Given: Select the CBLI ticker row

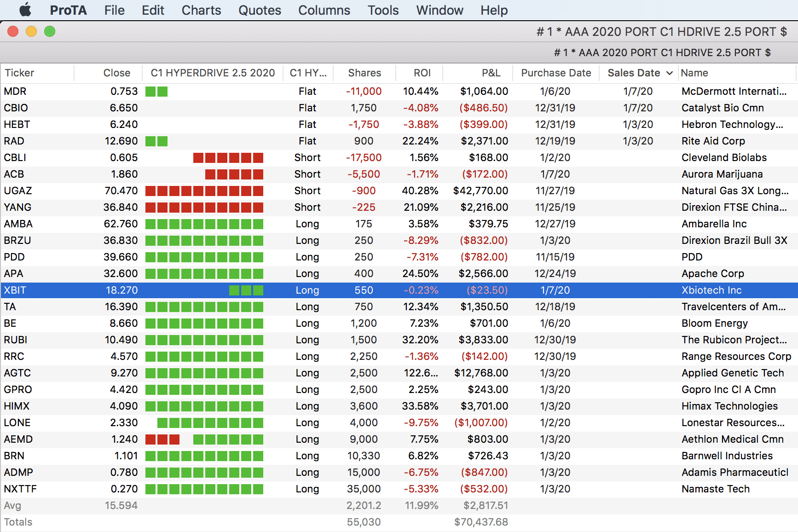Looking at the screenshot, I should pos(399,157).
